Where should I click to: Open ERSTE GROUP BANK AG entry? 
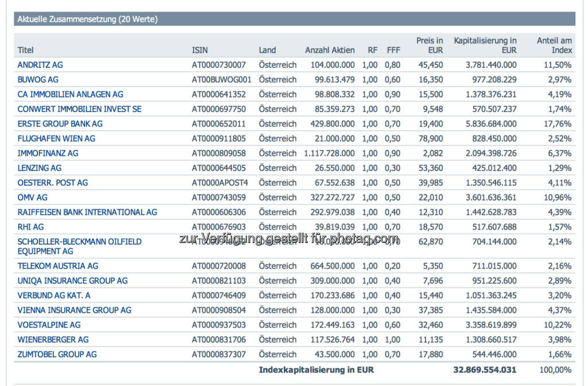tap(60, 124)
